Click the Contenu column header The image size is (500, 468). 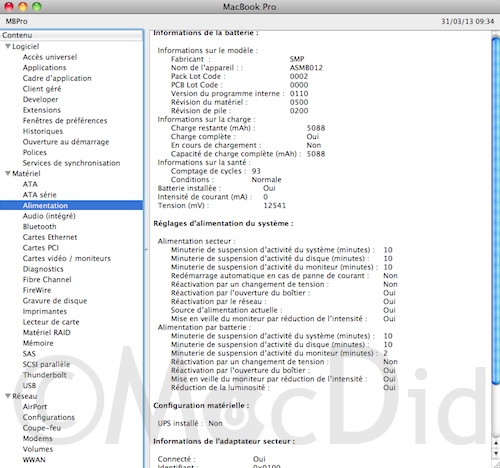(72, 35)
